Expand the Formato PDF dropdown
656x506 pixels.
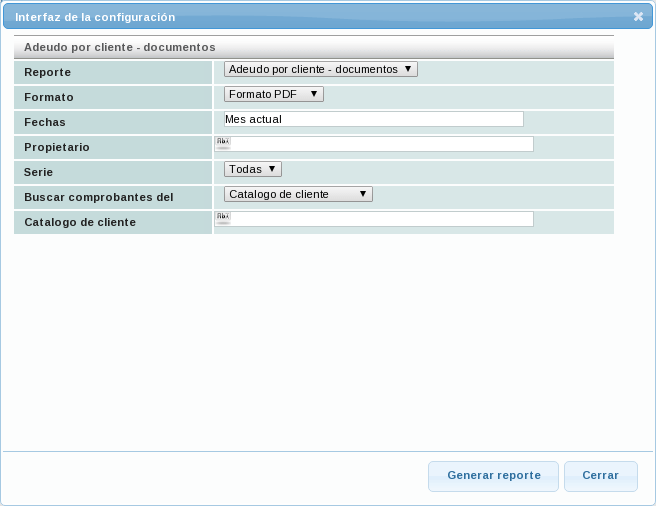tap(274, 94)
